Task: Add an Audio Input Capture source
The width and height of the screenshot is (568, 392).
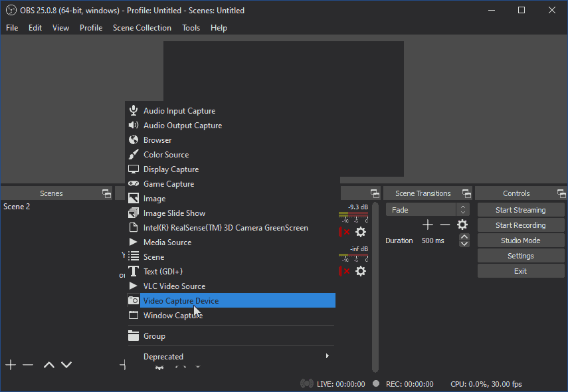Action: [231, 111]
